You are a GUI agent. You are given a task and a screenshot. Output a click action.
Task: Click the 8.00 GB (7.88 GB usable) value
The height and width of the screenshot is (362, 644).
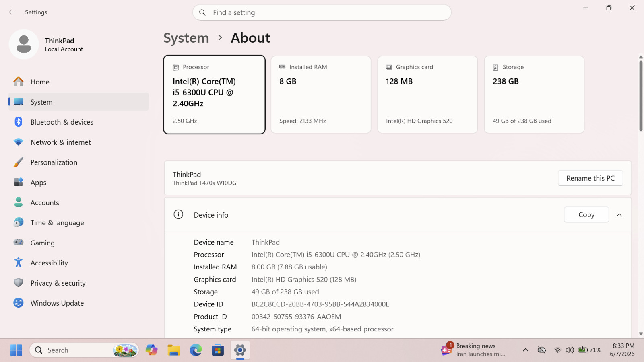tap(289, 267)
